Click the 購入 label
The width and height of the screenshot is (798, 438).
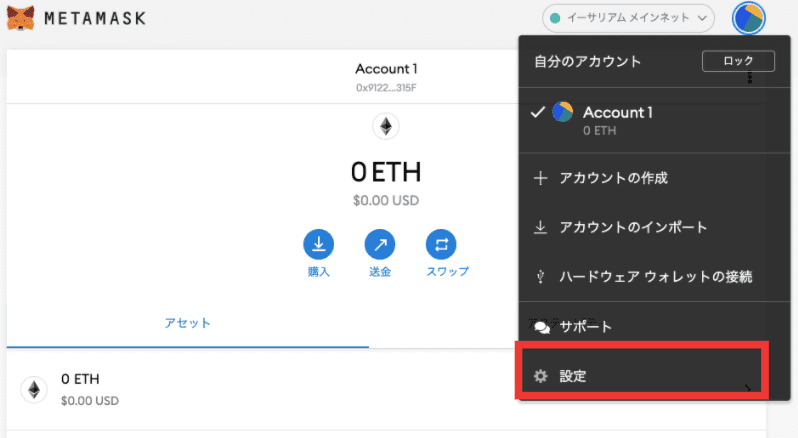319,272
